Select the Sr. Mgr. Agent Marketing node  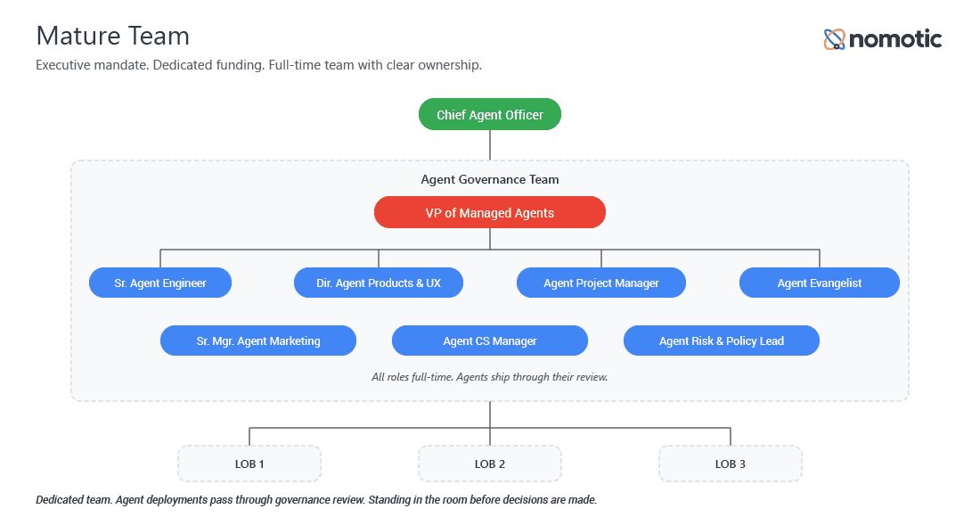tap(258, 341)
